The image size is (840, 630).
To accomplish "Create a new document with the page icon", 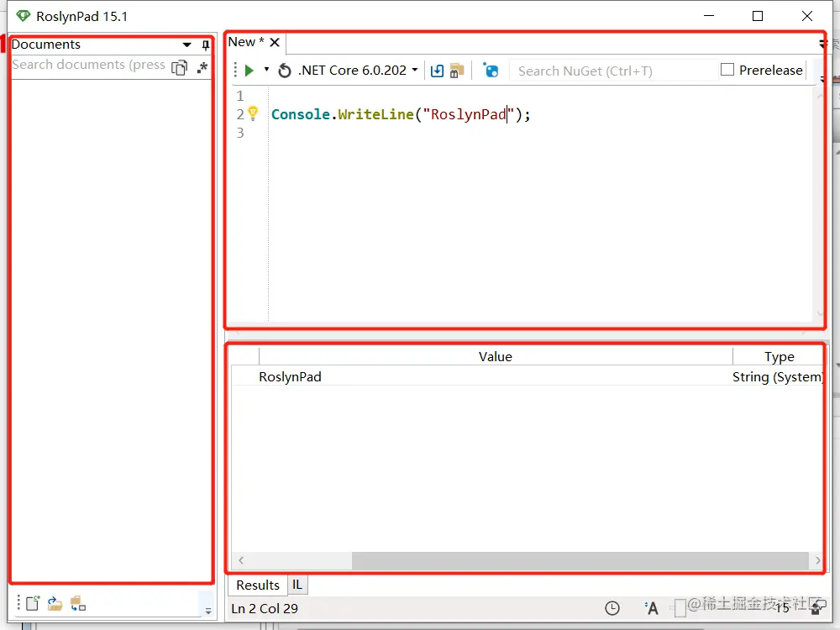I will click(33, 603).
